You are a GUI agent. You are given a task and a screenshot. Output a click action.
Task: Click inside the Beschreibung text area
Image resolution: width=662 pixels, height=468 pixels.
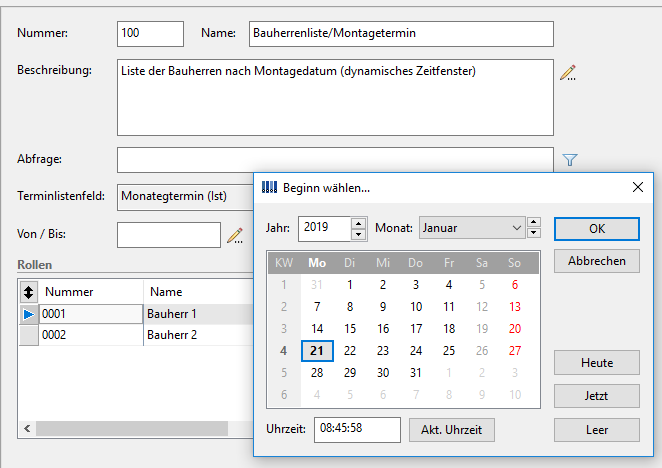(335, 98)
